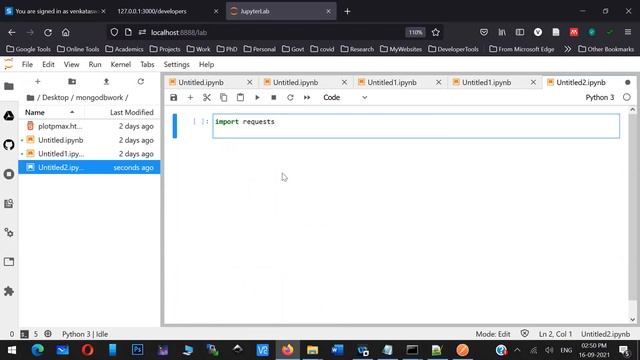Restart kernel and run all cells
The width and height of the screenshot is (640, 360).
307,98
